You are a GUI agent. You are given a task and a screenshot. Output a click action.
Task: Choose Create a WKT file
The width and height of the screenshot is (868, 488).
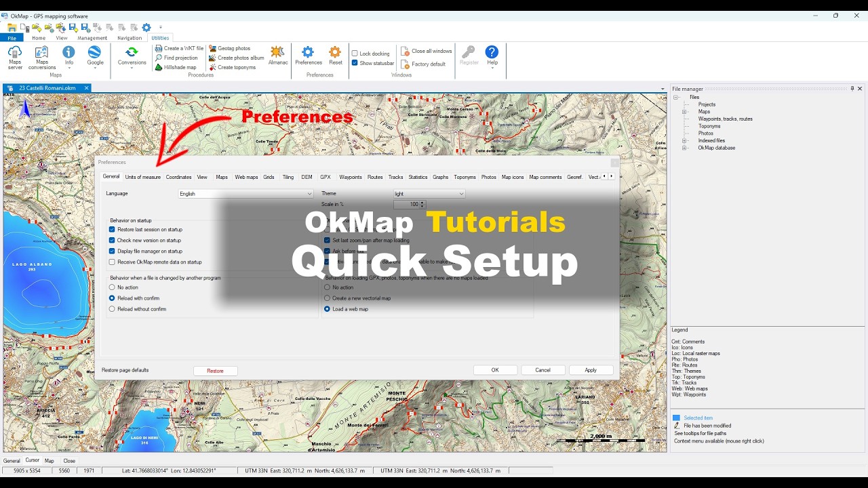pyautogui.click(x=179, y=49)
